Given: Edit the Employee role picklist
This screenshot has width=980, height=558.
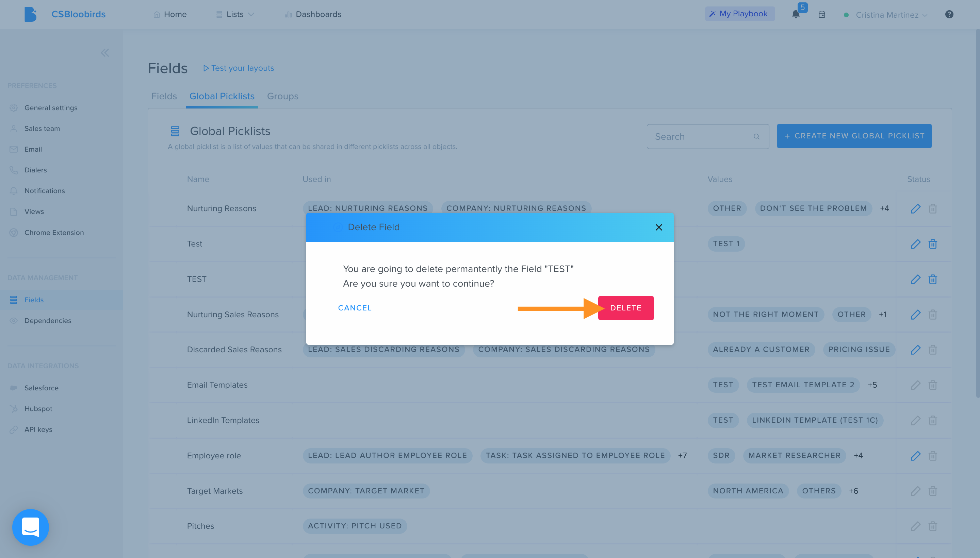Looking at the screenshot, I should (x=916, y=456).
